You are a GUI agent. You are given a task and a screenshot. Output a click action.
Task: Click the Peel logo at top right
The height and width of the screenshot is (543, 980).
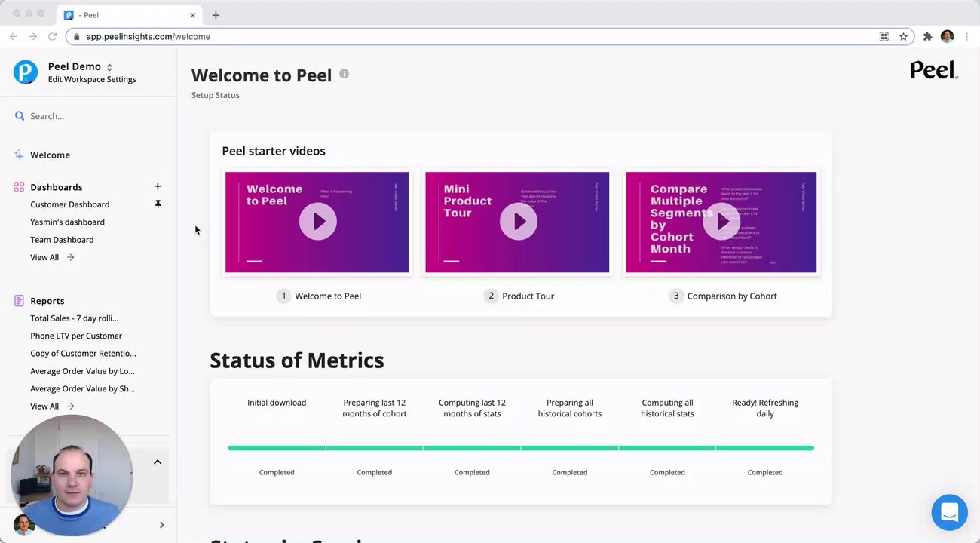pos(934,70)
